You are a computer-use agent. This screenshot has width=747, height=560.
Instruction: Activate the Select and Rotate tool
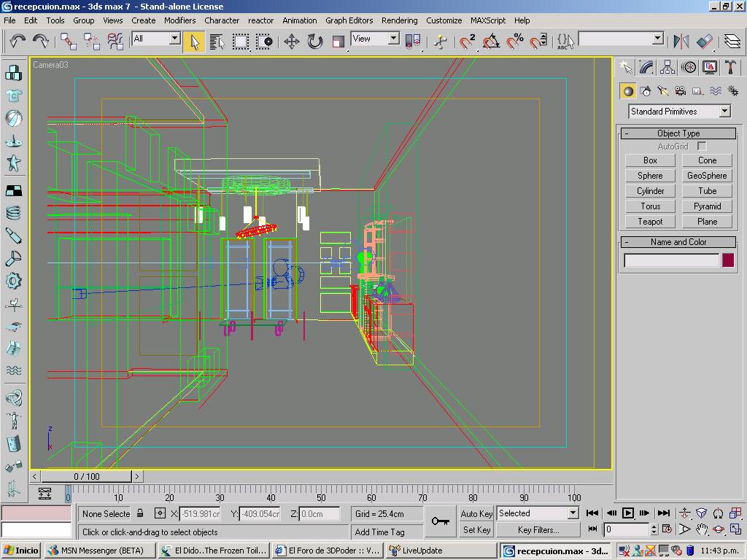(315, 42)
